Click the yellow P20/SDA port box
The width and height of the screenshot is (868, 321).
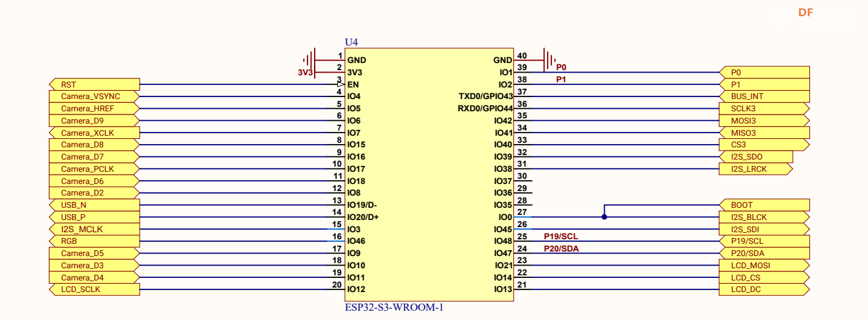(x=764, y=253)
